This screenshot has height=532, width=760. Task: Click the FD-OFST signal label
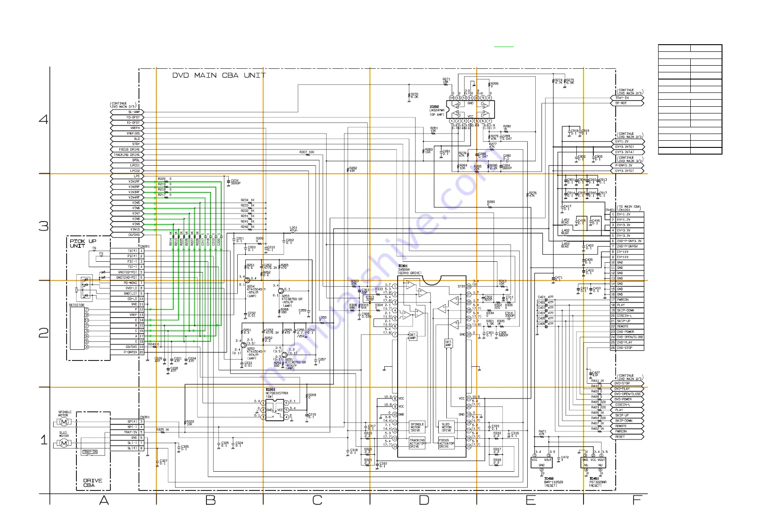click(127, 117)
